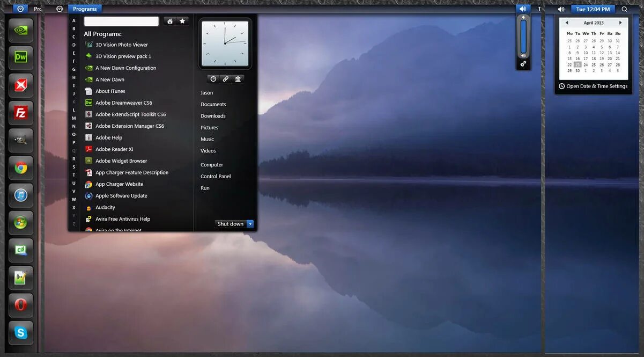This screenshot has height=357, width=644.
Task: Click the program search input field
Action: point(121,21)
